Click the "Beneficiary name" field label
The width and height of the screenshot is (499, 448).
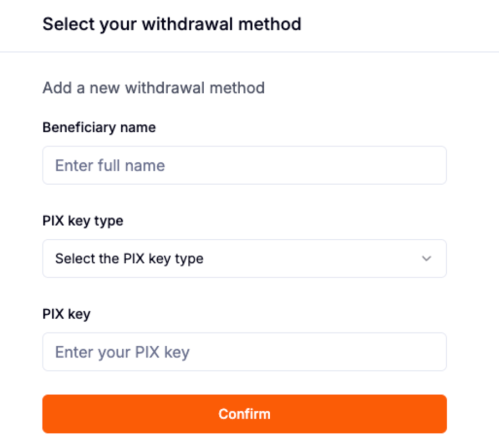pos(99,127)
